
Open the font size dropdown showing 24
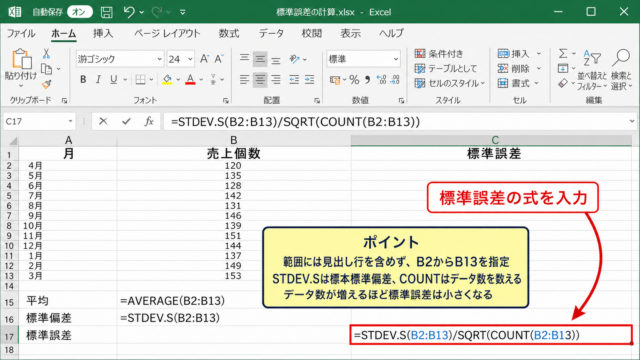(190, 59)
